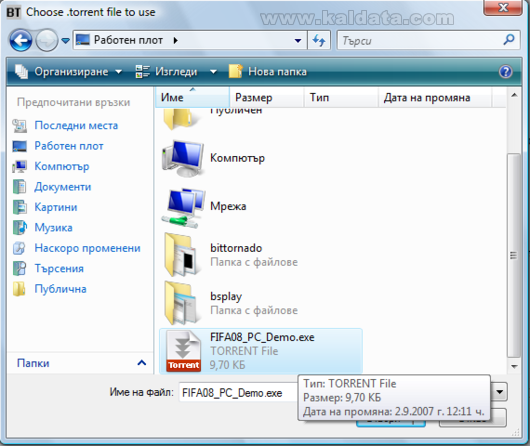This screenshot has height=446, width=530.
Task: Click the desktop icon in address bar
Action: tap(83, 40)
